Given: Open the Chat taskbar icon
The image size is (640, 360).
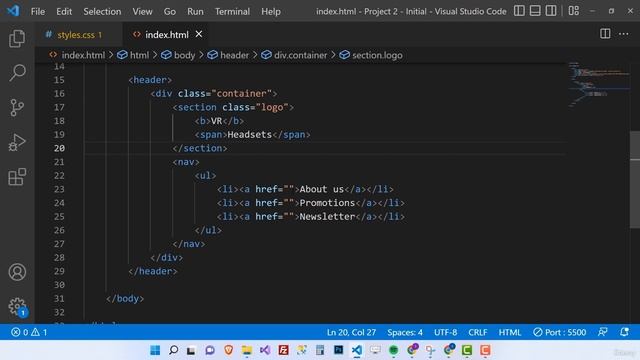Looking at the screenshot, I should (210, 350).
